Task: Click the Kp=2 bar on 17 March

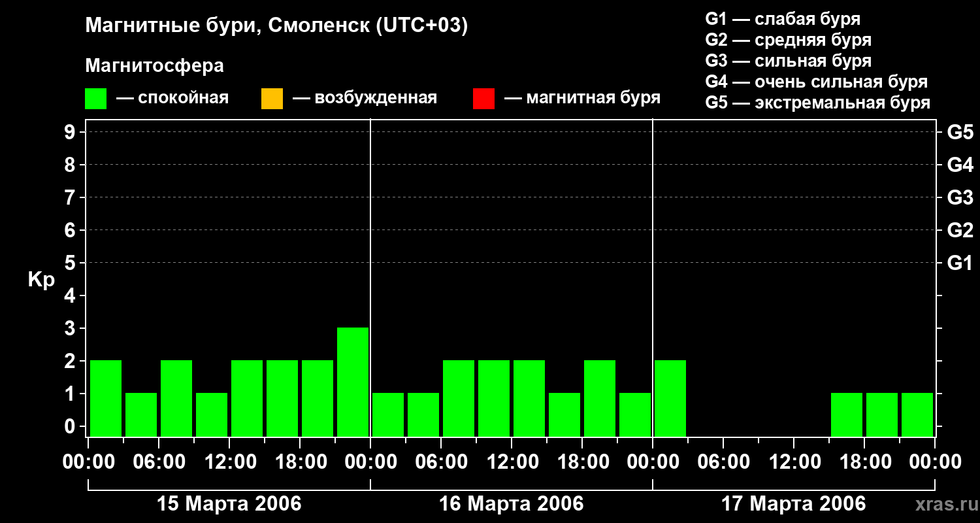Action: pos(670,398)
